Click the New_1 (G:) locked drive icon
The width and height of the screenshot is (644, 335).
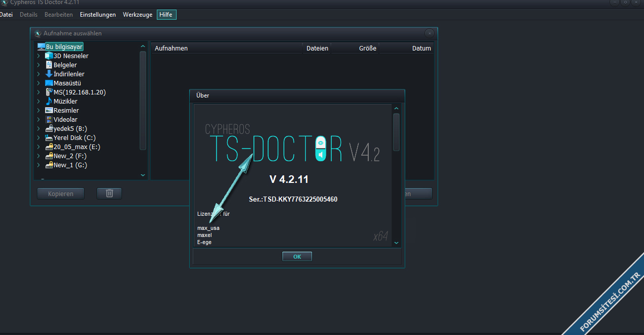(49, 165)
